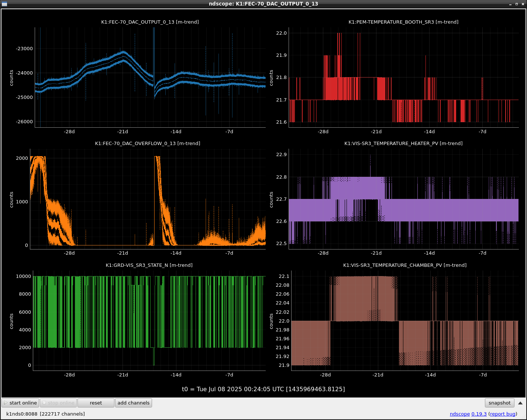Click the -14d tick on the state plot
The image size is (527, 420).
pyautogui.click(x=176, y=375)
